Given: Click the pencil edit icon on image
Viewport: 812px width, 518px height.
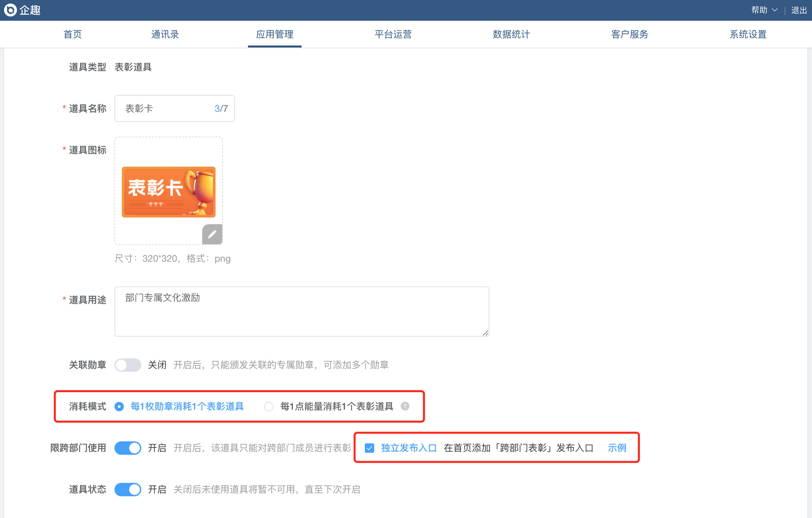Looking at the screenshot, I should [x=212, y=234].
